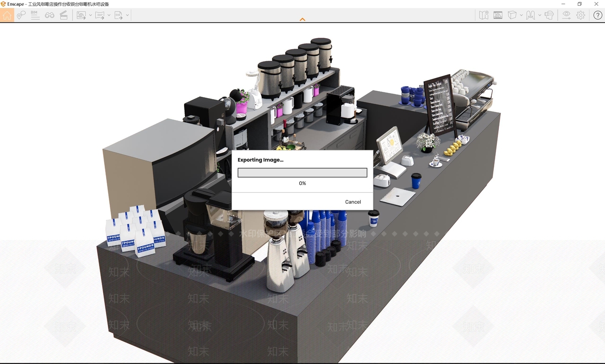Cancel the image export

coord(353,202)
